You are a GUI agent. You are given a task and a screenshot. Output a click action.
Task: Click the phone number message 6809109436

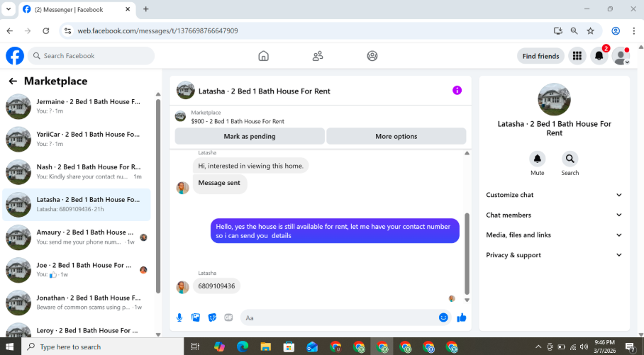click(x=216, y=286)
